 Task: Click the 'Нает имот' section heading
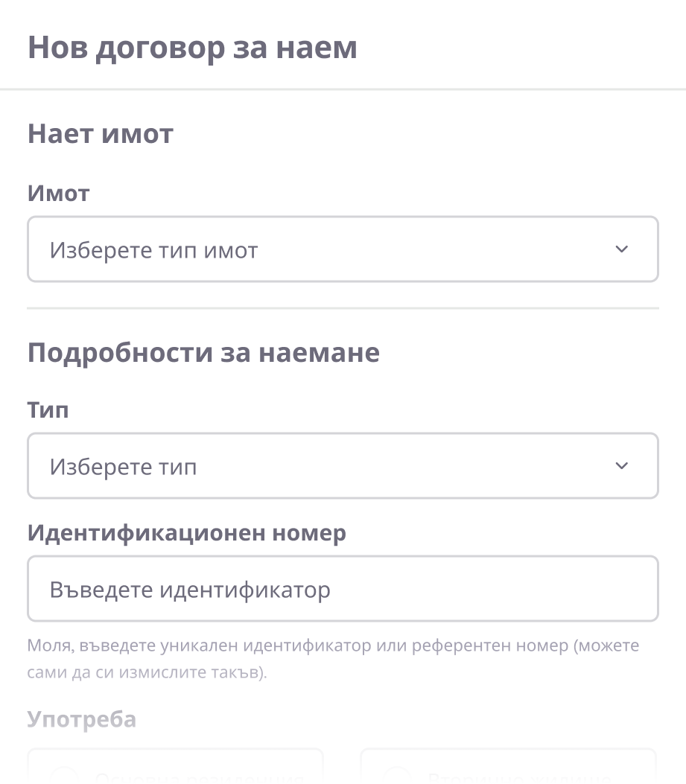[x=100, y=134]
